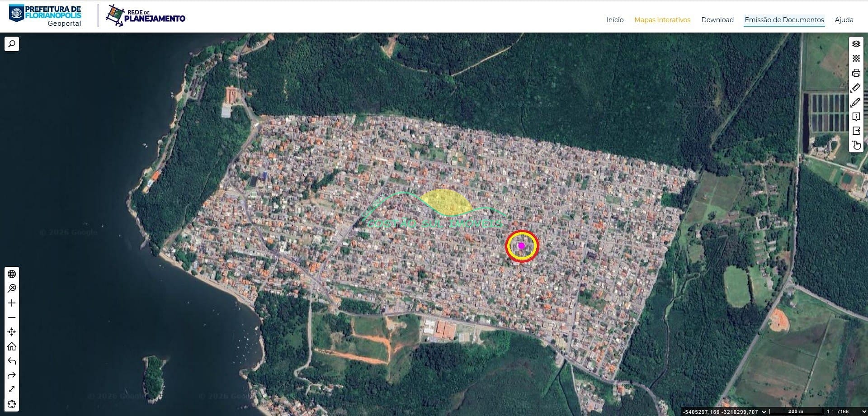Viewport: 868px width, 416px height.
Task: Open the map search tool
Action: coord(12,44)
